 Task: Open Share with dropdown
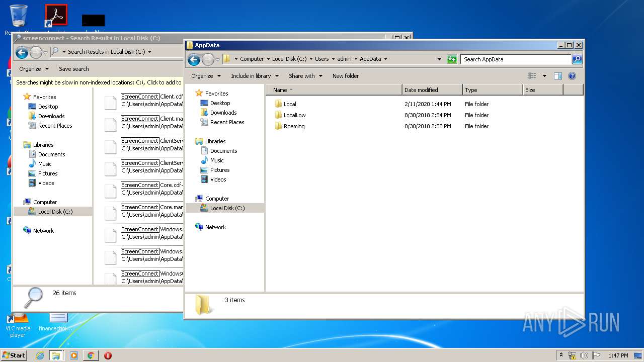click(306, 76)
